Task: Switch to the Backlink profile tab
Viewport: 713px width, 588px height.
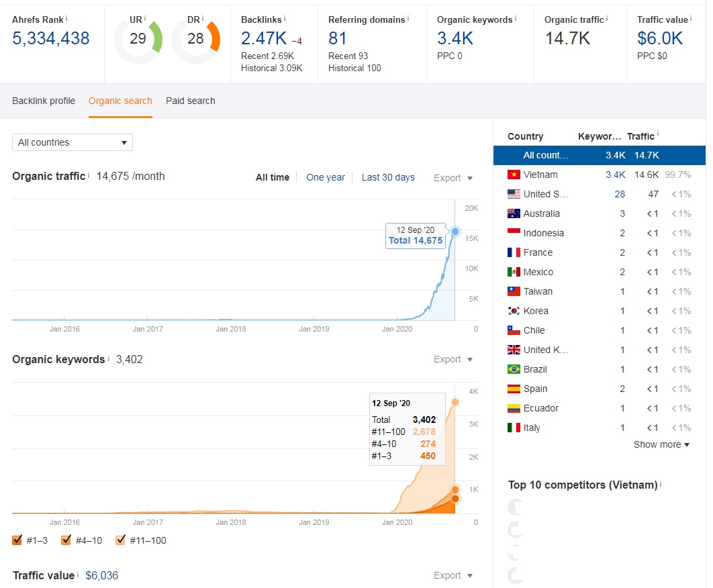Action: [x=44, y=101]
